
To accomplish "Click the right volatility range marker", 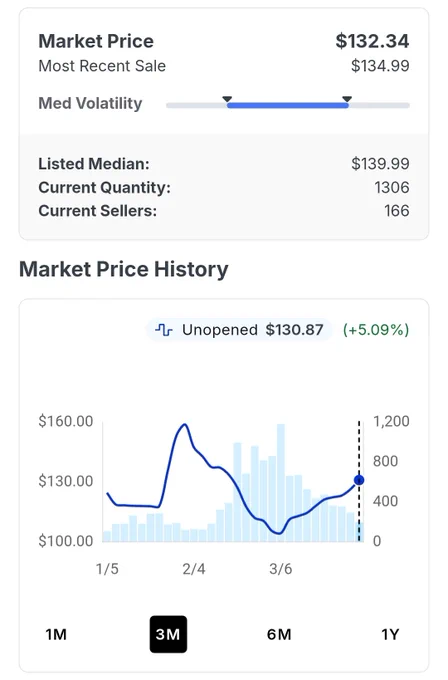I will [347, 99].
